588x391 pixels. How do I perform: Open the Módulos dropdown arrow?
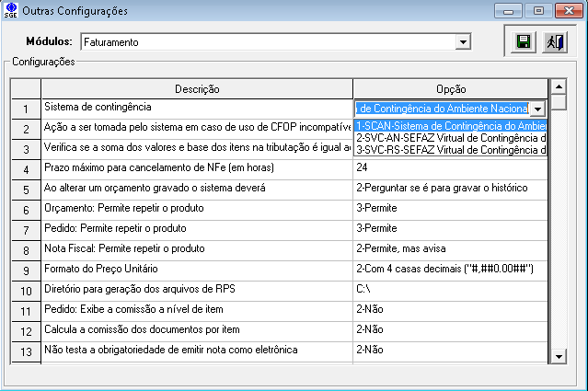coord(463,42)
